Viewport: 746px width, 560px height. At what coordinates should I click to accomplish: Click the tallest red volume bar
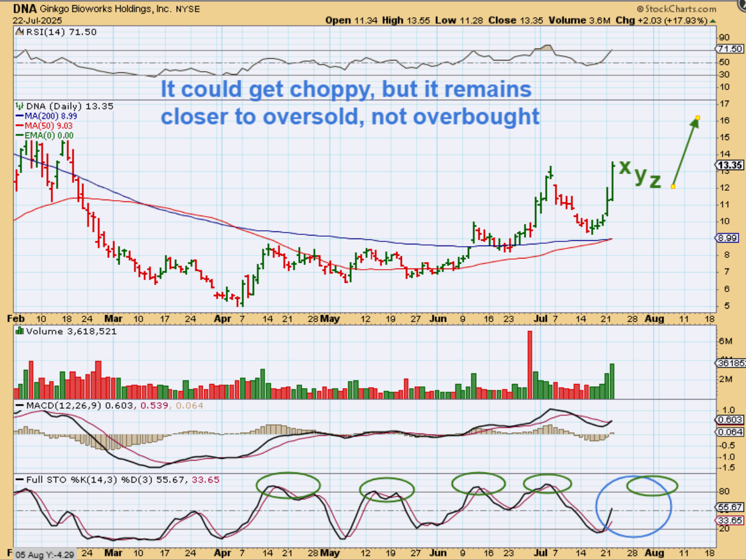click(530, 365)
